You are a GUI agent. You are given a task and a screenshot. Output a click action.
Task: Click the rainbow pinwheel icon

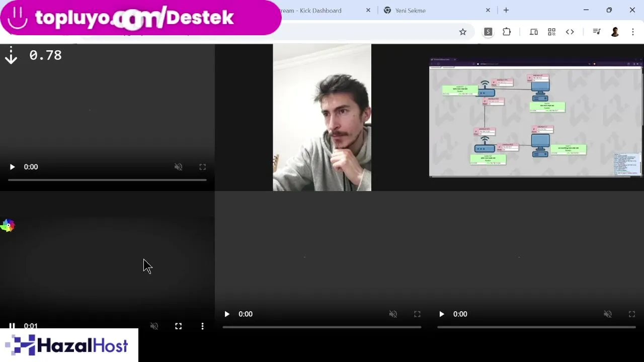point(8,226)
